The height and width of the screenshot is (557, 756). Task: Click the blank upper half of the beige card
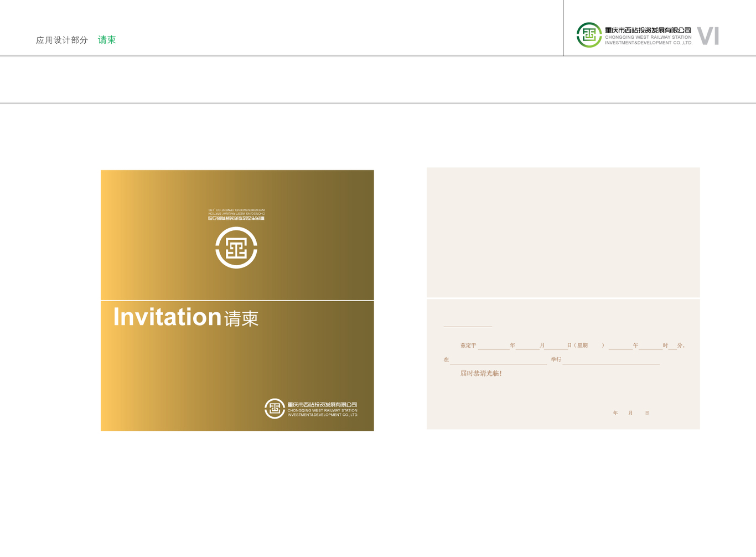point(563,233)
